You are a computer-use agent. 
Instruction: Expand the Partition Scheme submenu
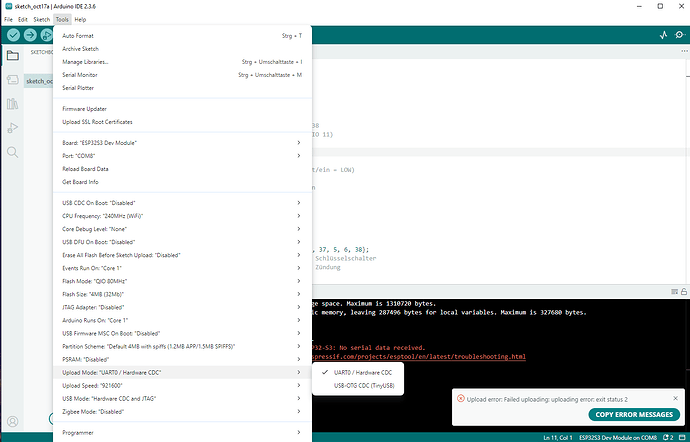[180, 346]
